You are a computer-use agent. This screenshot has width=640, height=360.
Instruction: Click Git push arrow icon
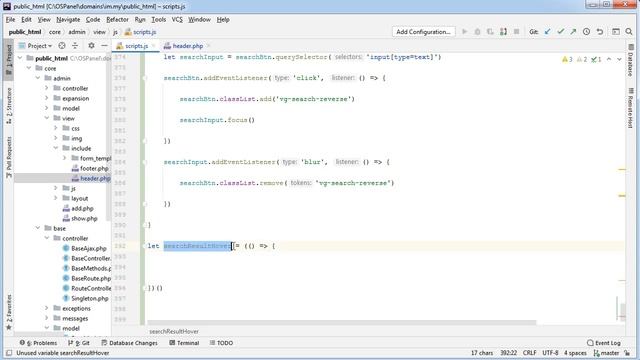point(573,31)
